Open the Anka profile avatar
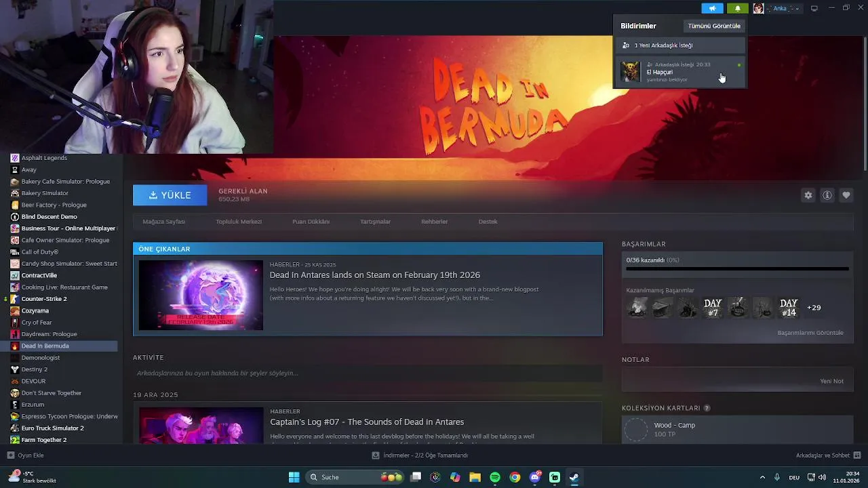The width and height of the screenshot is (868, 488). coord(758,8)
